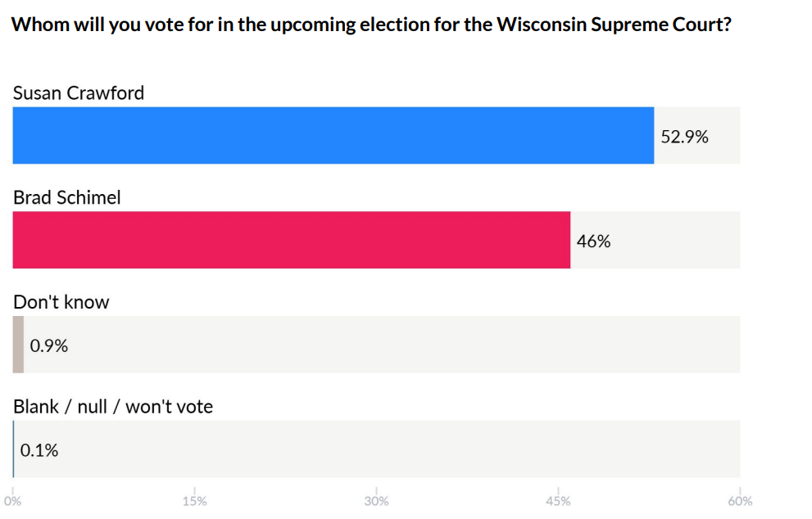
Task: Select the Brad Schimel candidate label
Action: coord(67,197)
